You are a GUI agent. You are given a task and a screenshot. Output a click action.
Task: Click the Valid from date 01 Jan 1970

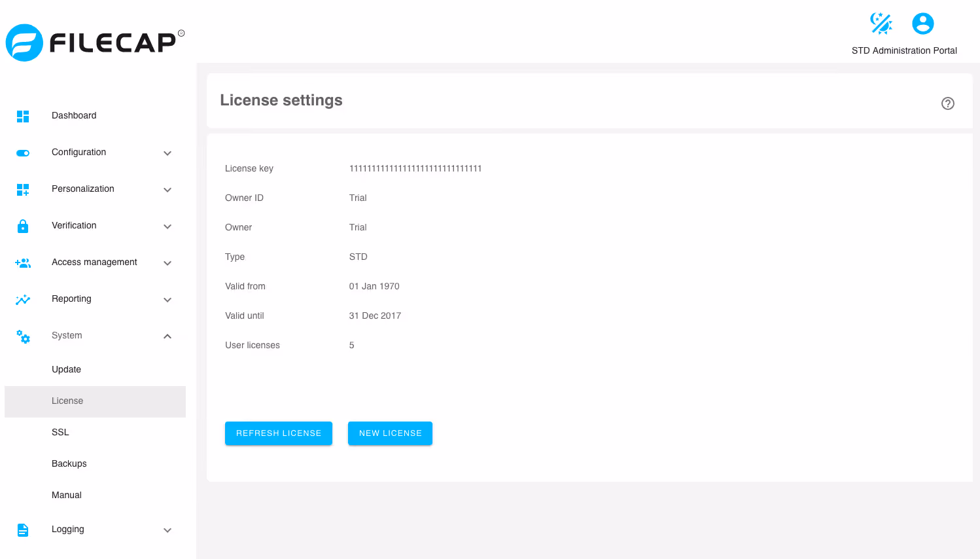pyautogui.click(x=374, y=286)
